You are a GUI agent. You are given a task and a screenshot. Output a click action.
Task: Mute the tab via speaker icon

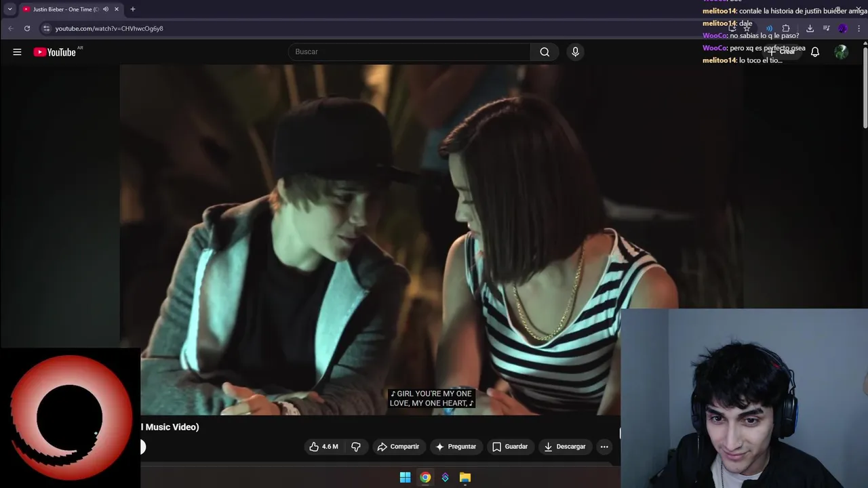pos(106,9)
